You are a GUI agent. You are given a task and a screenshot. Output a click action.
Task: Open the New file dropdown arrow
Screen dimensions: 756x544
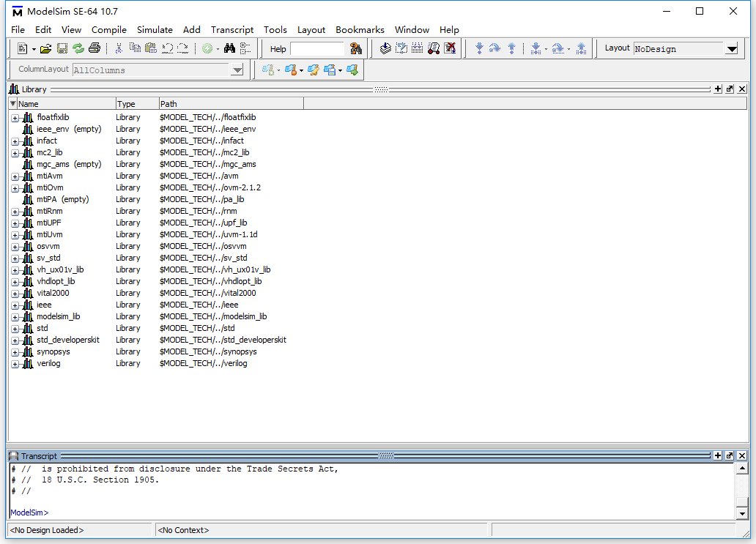[x=34, y=48]
